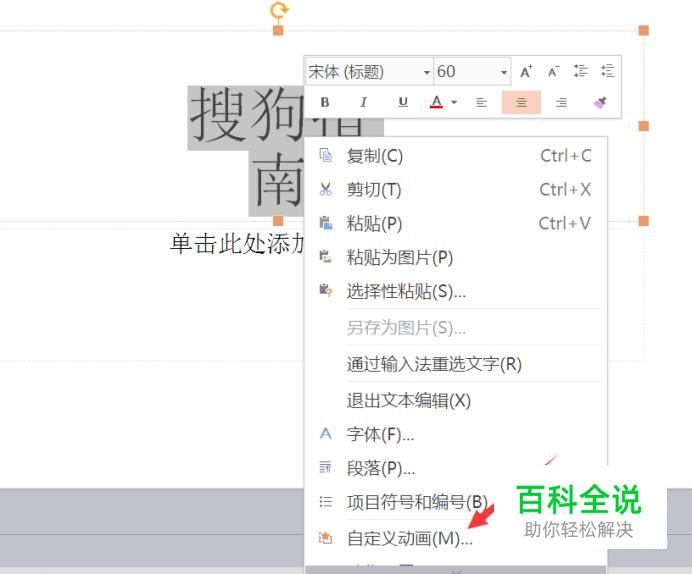This screenshot has height=574, width=692.
Task: Click the paragraph icon beside 段落(P)
Action: pos(325,467)
